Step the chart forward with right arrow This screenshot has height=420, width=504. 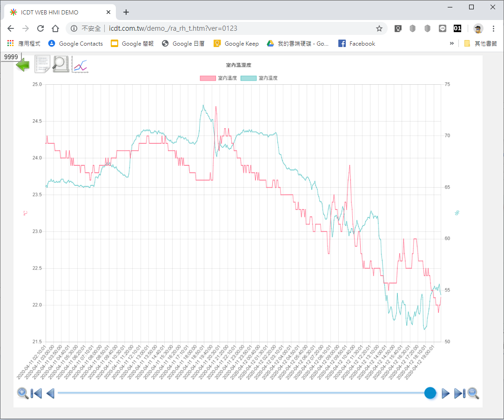(445, 393)
